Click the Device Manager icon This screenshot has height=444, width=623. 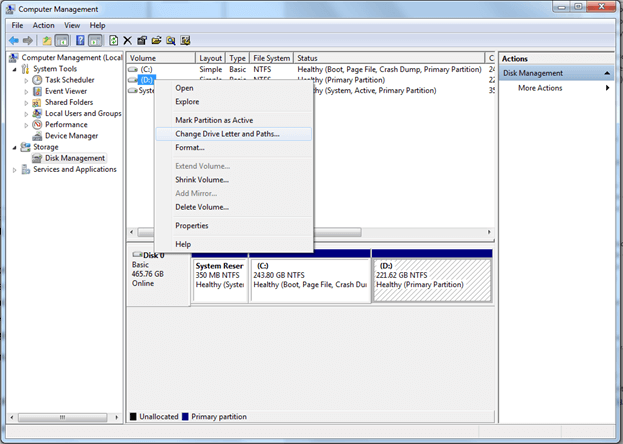37,136
